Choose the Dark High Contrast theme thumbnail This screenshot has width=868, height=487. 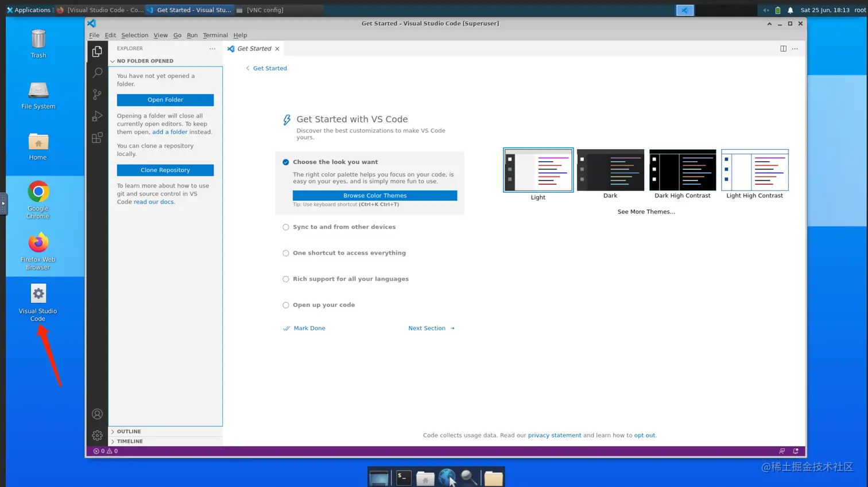click(x=683, y=170)
